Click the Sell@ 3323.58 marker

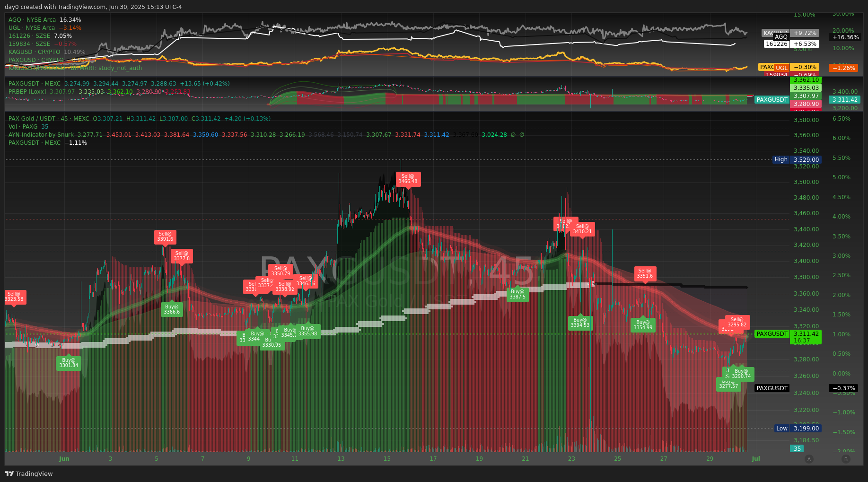(x=14, y=297)
